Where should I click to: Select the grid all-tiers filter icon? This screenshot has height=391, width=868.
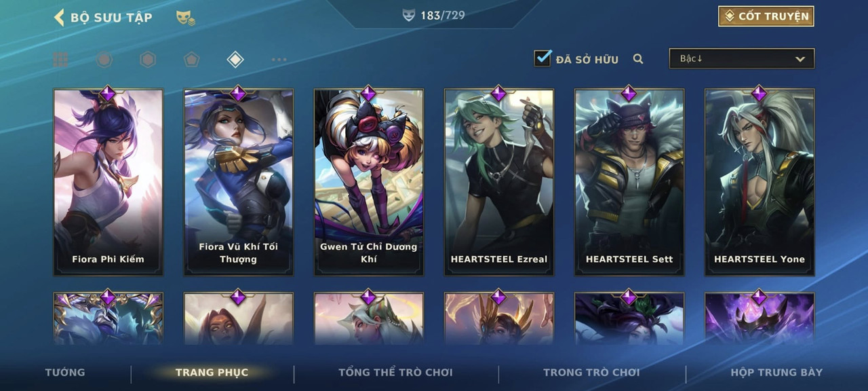click(60, 60)
